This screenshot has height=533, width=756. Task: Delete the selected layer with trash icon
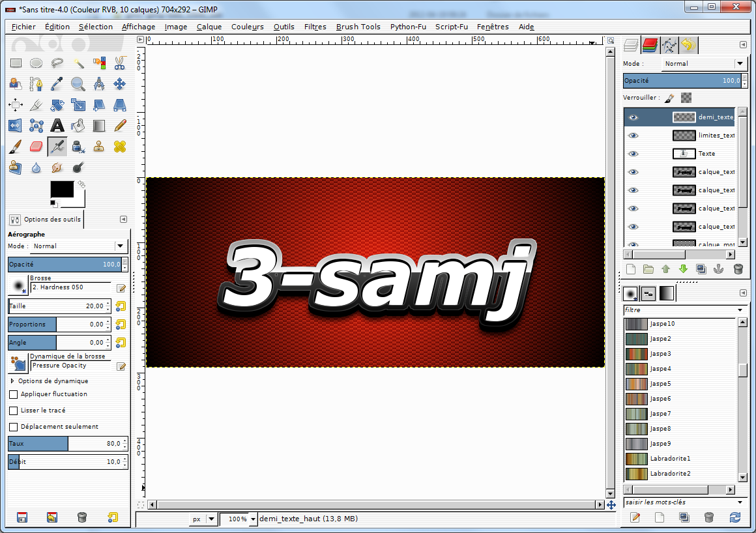point(738,269)
